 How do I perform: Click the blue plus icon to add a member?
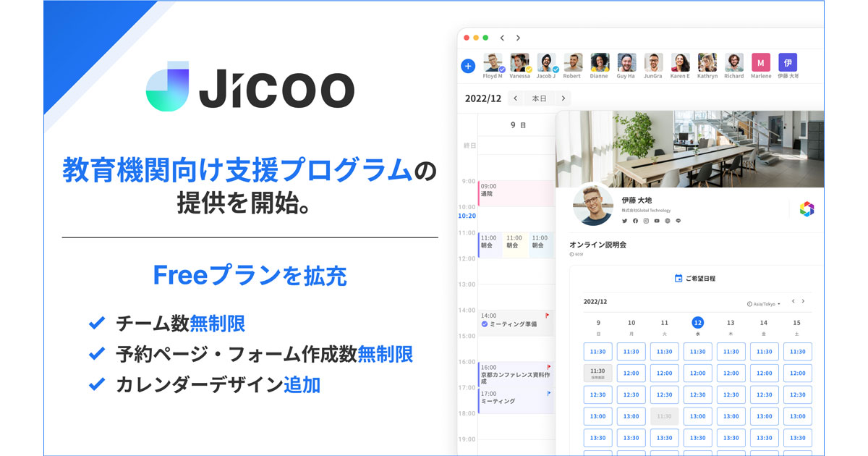(x=468, y=65)
